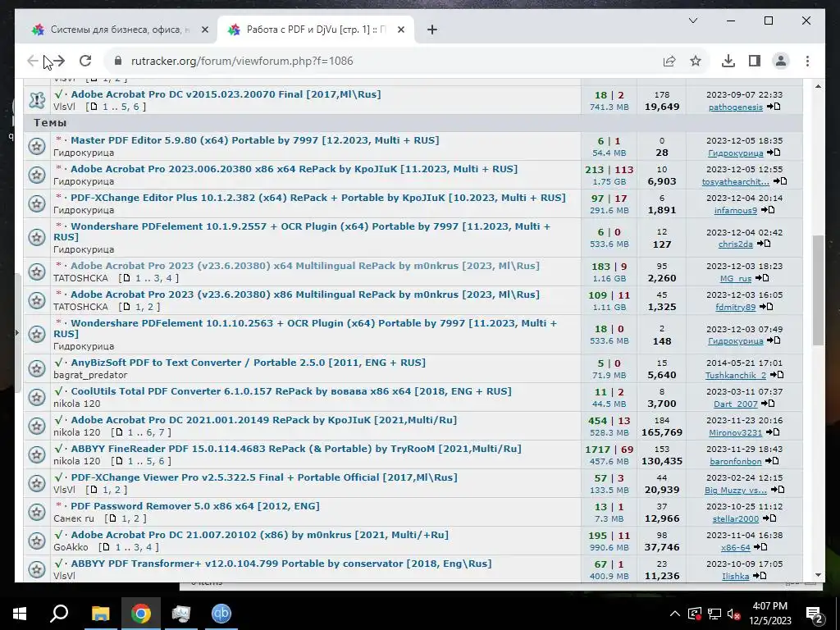This screenshot has height=630, width=840.
Task: Click the topic status icon for PDF-XChange Editor Plus
Action: [x=36, y=203]
